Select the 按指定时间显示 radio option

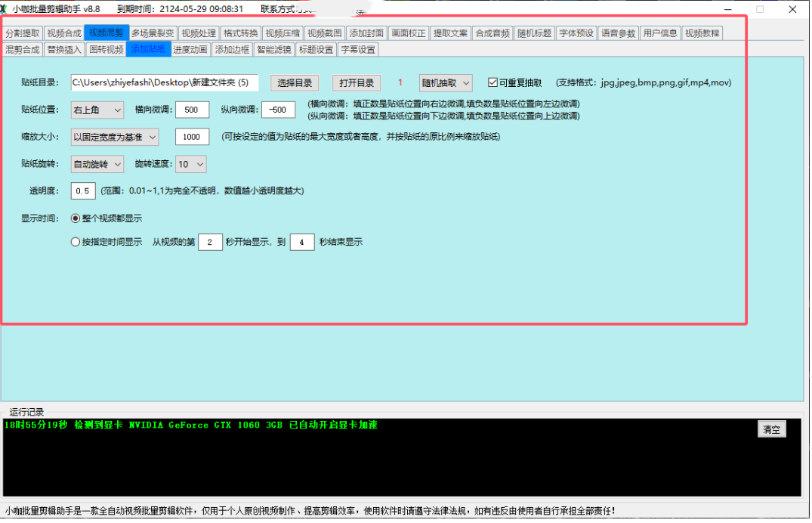(76, 243)
